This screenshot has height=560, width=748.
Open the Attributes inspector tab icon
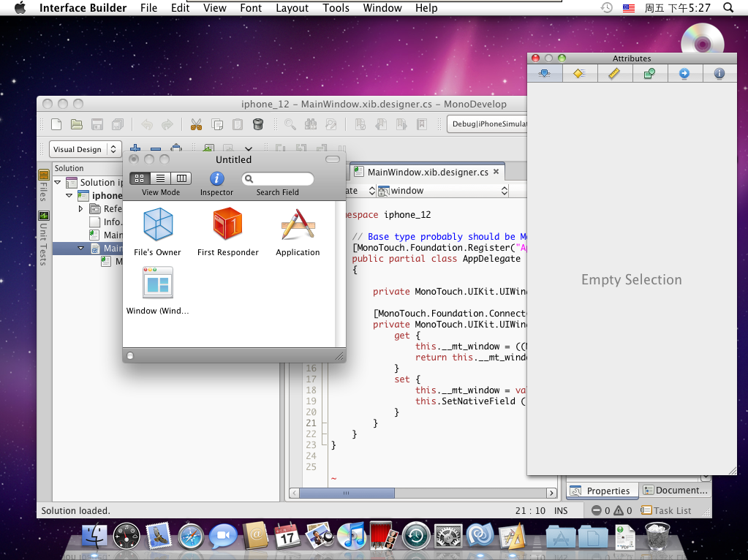[x=544, y=73]
